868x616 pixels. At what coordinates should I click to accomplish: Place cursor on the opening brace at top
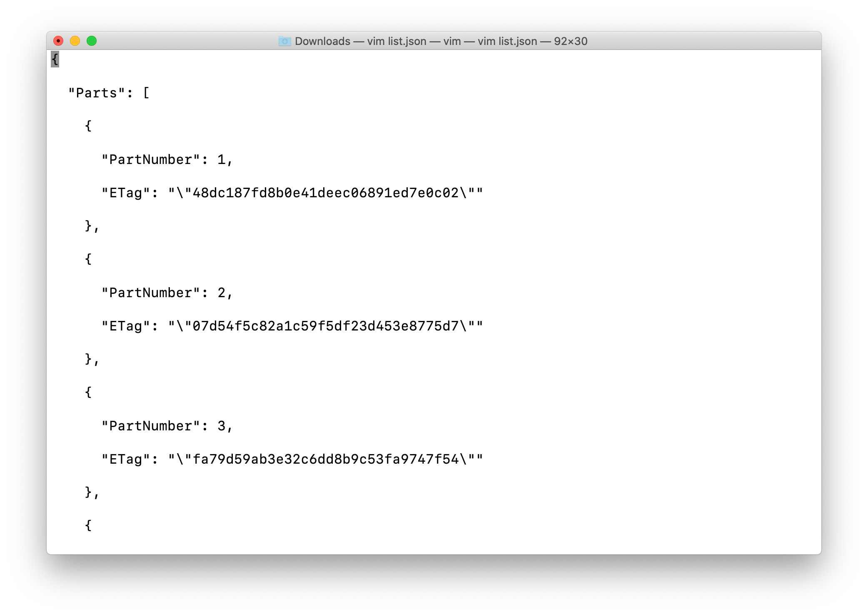coord(55,59)
